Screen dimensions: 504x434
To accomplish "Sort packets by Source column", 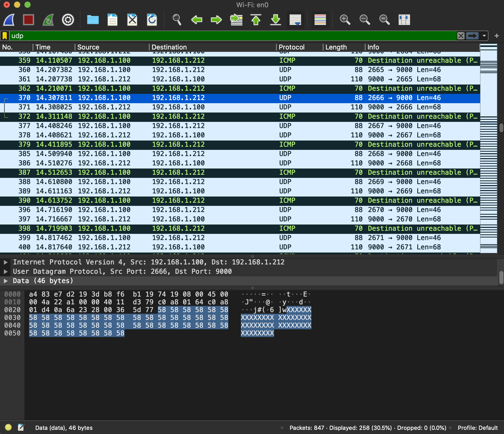I will 88,47.
